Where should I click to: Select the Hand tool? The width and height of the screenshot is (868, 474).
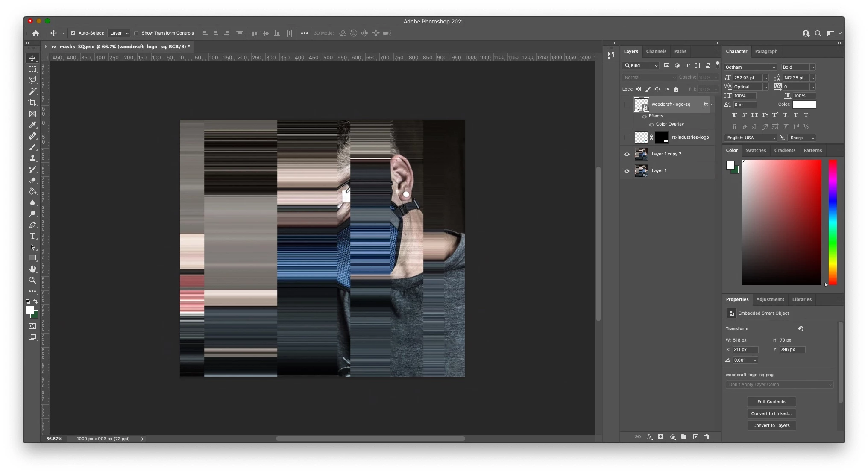[32, 269]
